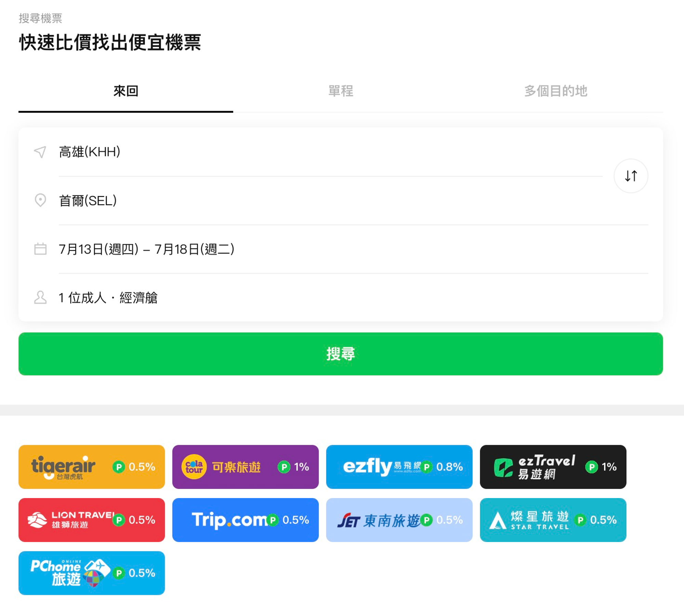Click the 搜尋機票 breadcrumb text

pos(40,18)
